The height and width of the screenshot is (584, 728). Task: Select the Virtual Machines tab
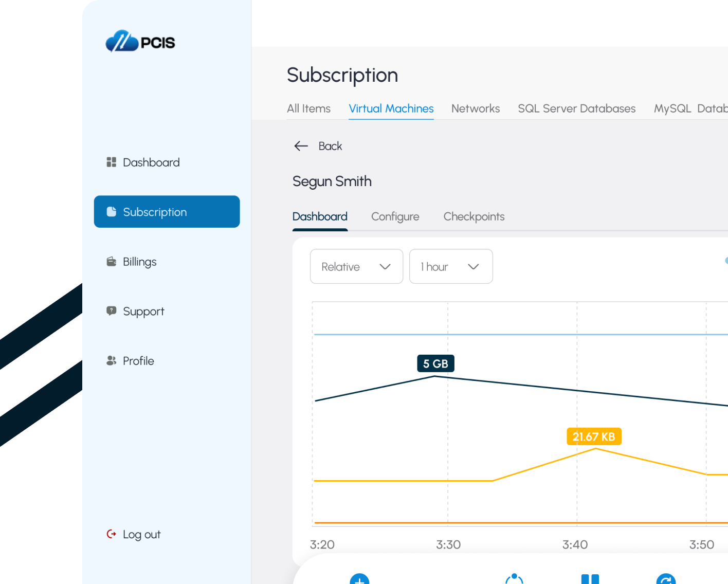point(391,108)
